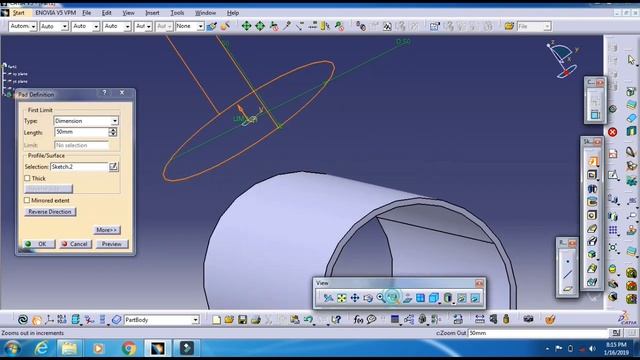Open the Tools menu

(x=177, y=13)
